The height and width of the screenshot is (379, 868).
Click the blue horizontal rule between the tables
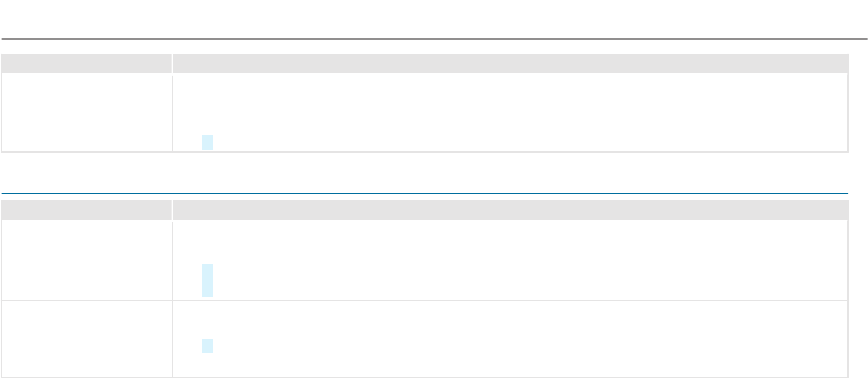tap(425, 193)
